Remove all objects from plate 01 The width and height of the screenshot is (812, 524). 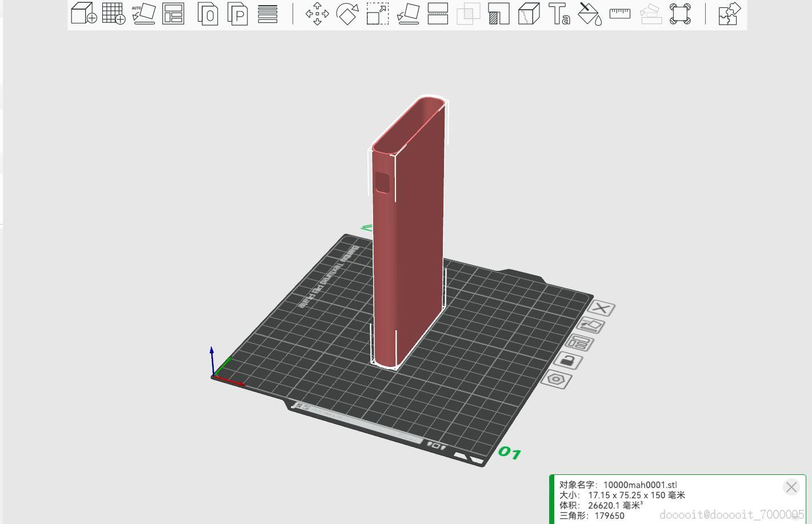point(602,309)
